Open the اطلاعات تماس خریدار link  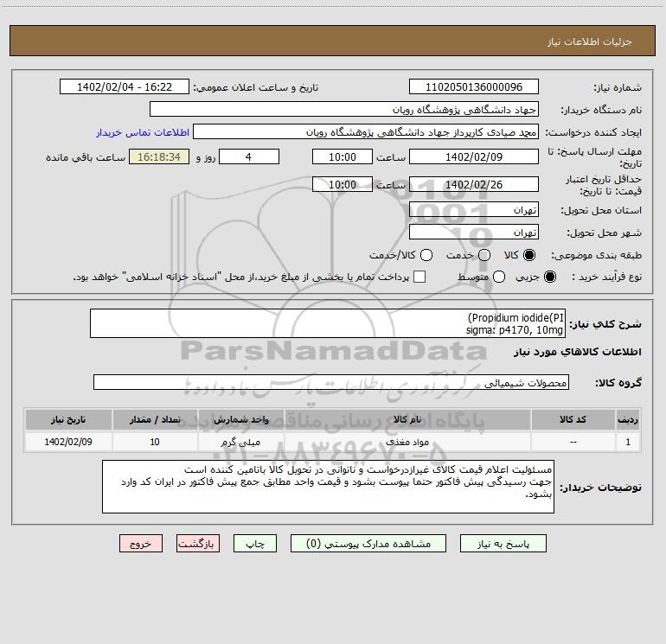tap(143, 132)
